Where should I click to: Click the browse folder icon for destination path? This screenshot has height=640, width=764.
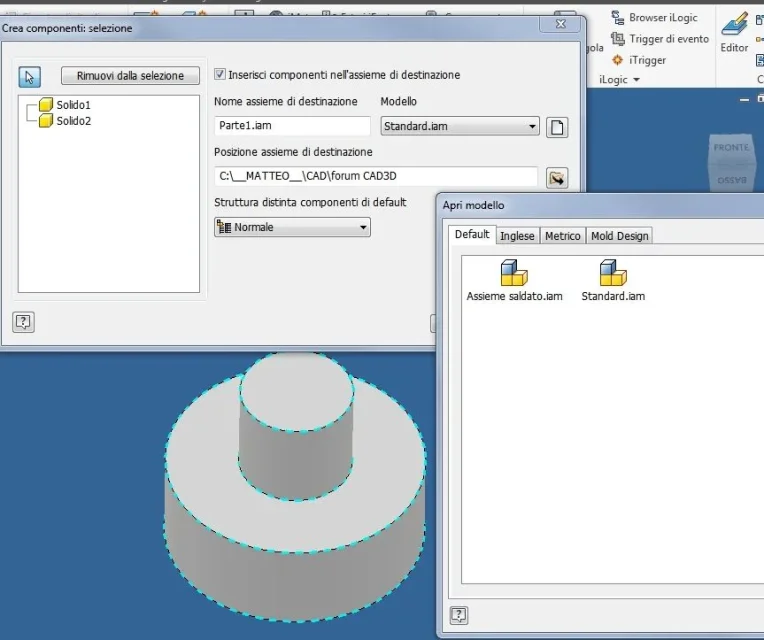pyautogui.click(x=557, y=178)
